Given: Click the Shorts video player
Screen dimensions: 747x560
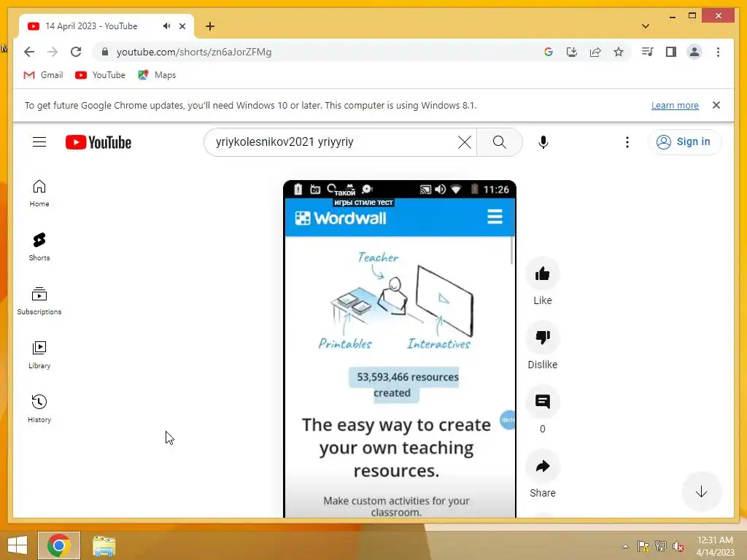Looking at the screenshot, I should click(x=400, y=349).
